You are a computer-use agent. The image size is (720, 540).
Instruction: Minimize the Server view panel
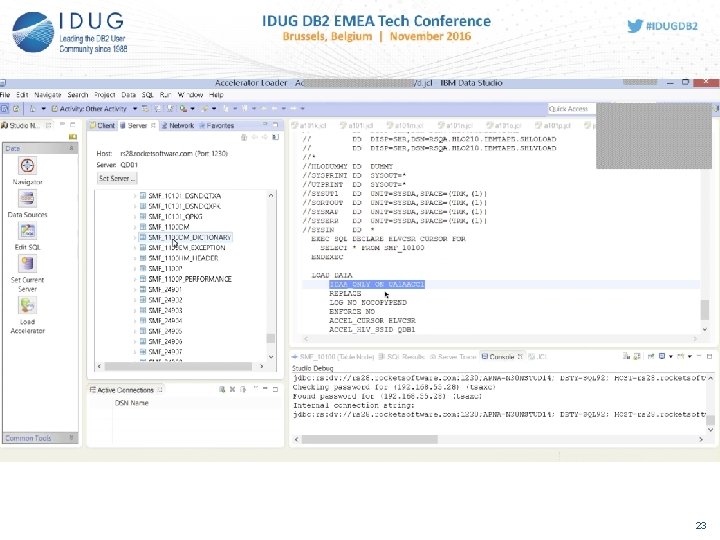[x=265, y=125]
